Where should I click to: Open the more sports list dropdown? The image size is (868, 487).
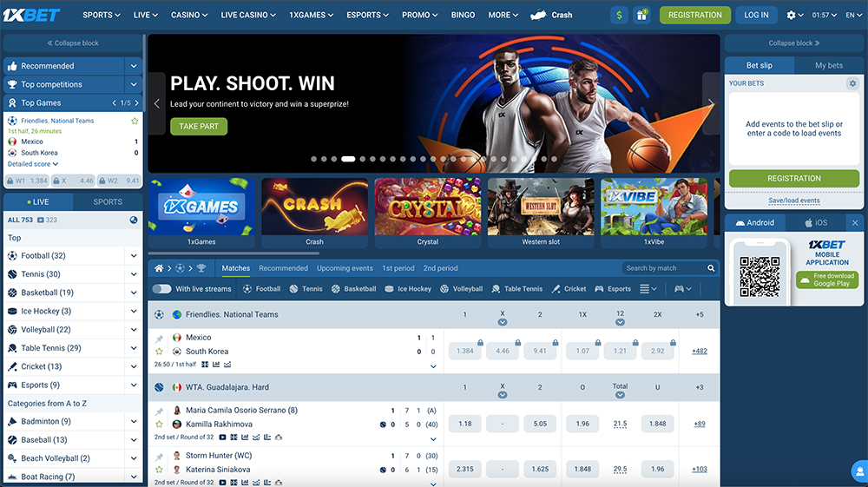[x=648, y=289]
